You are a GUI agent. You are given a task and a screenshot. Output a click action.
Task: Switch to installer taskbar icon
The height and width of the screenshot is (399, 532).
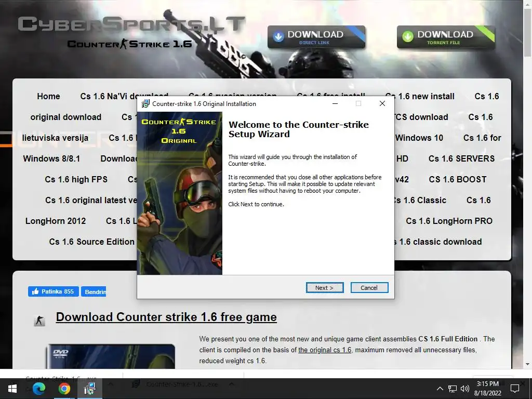tap(89, 389)
